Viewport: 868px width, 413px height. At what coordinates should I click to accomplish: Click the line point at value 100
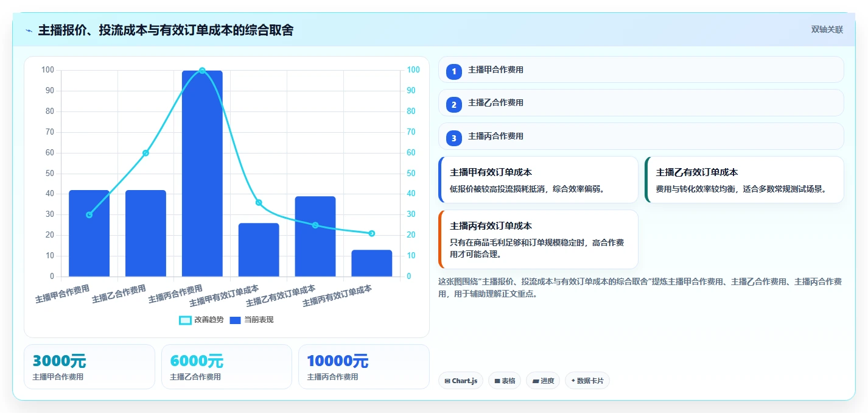click(x=202, y=71)
